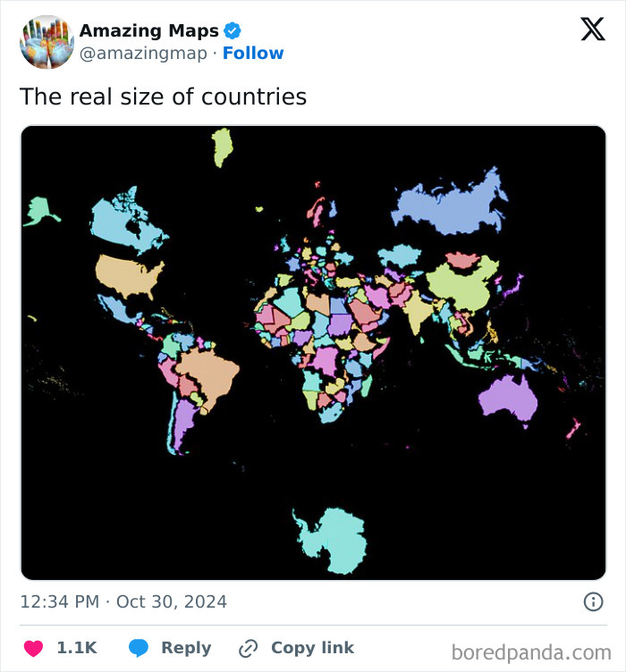Image resolution: width=626 pixels, height=672 pixels.
Task: Click Greenland at the map top
Action: (222, 147)
